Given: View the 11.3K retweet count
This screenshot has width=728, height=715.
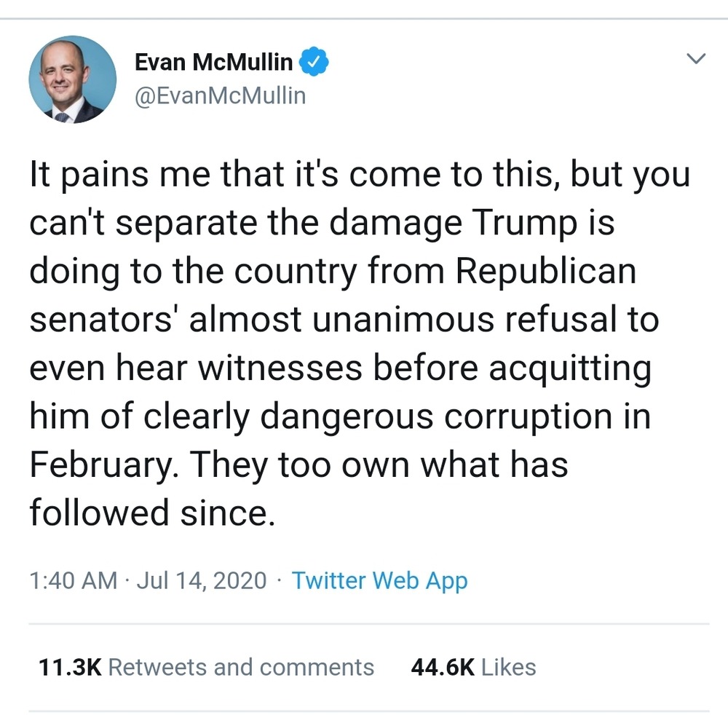Looking at the screenshot, I should (x=70, y=668).
